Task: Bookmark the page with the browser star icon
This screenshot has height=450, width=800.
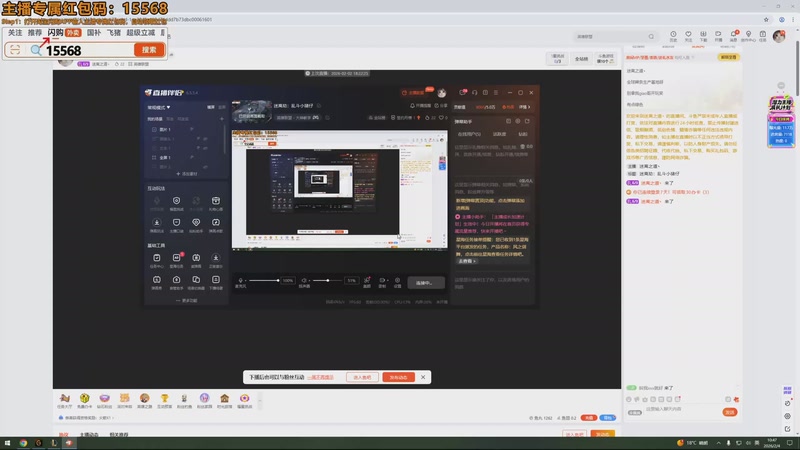Action: (x=766, y=19)
